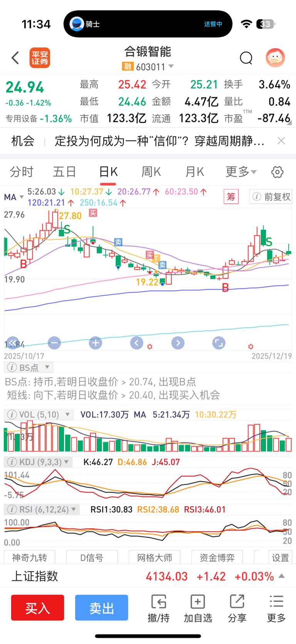The height and width of the screenshot is (644, 296).
Task: Open 更多 period dropdown
Action: tap(241, 172)
